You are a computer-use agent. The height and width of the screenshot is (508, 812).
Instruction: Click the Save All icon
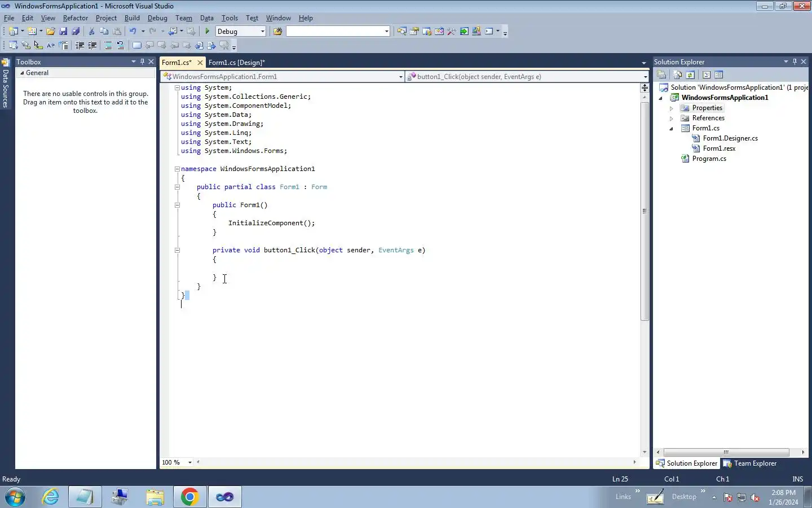click(x=76, y=32)
